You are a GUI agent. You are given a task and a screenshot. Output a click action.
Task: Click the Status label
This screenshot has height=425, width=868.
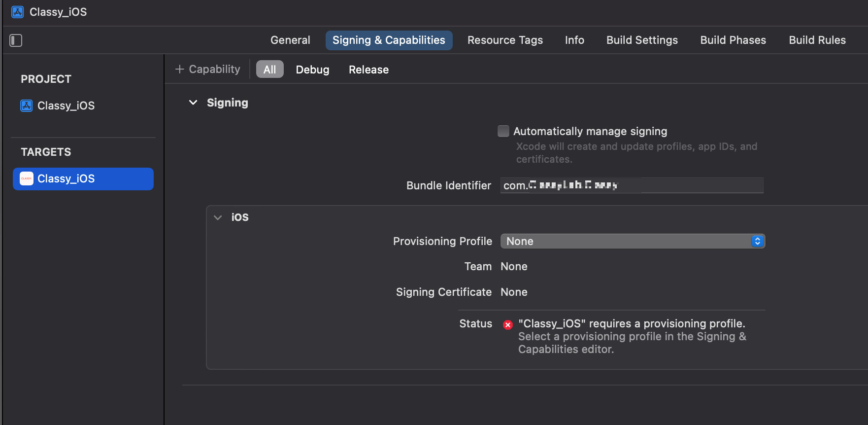(475, 323)
